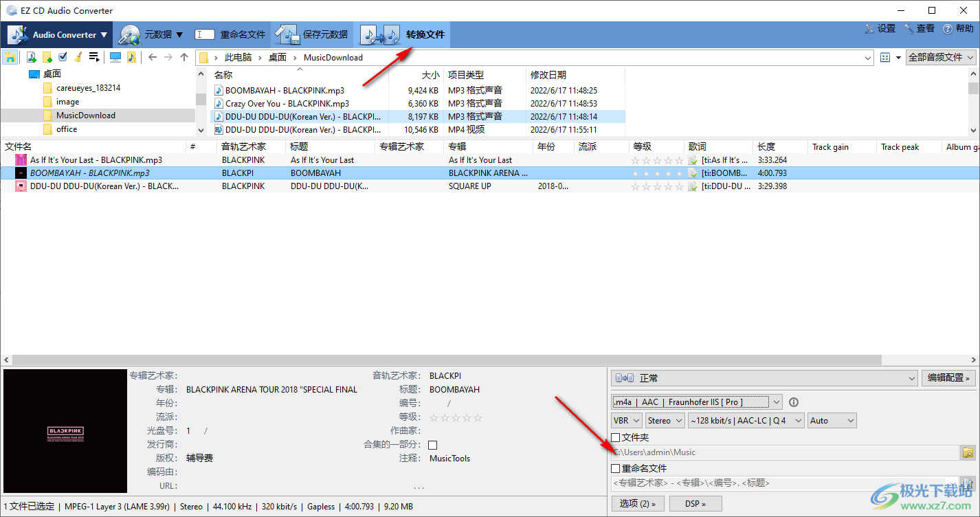Screen dimensions: 980x517
Task: Enable the 重命名文件 checkbox
Action: point(616,468)
